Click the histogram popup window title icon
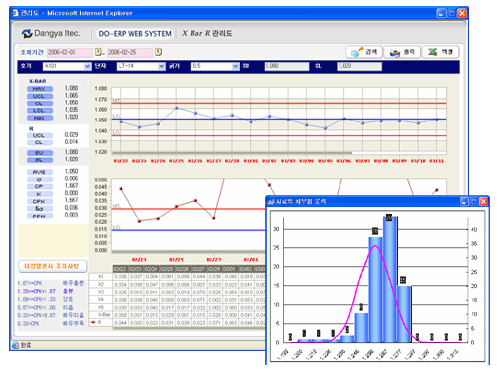Screen dimensions: 500x375 (271, 202)
